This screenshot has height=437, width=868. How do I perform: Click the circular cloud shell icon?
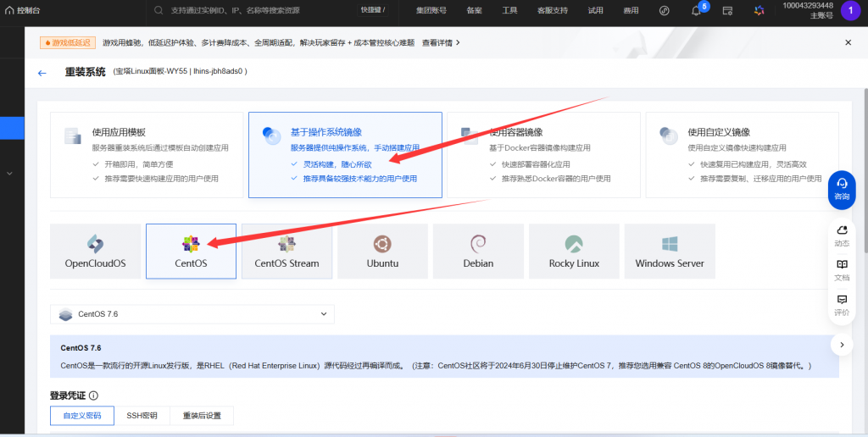[x=665, y=10]
